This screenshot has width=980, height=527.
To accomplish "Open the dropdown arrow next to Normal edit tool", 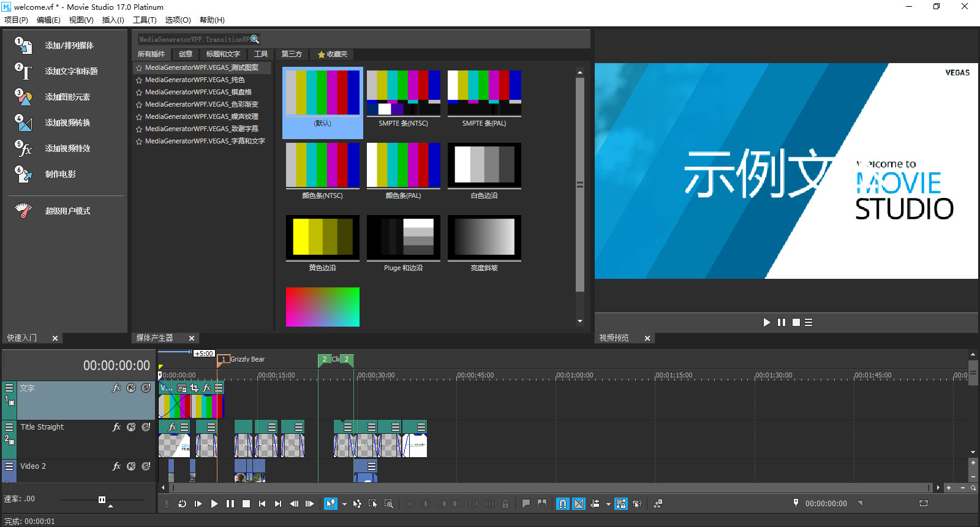I will coord(344,504).
